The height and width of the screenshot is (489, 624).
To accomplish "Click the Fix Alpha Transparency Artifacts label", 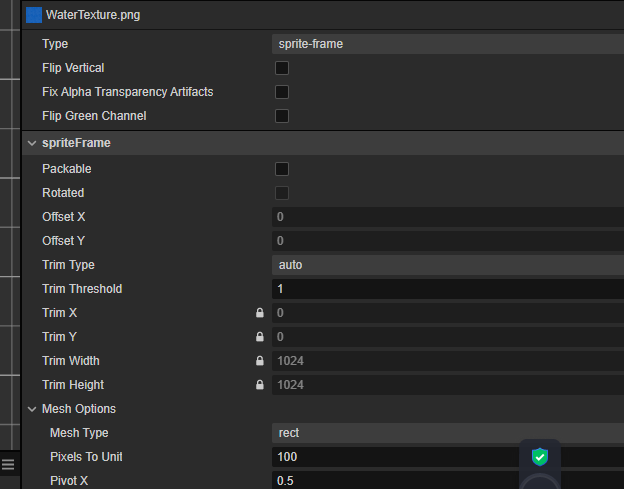I will (x=128, y=92).
